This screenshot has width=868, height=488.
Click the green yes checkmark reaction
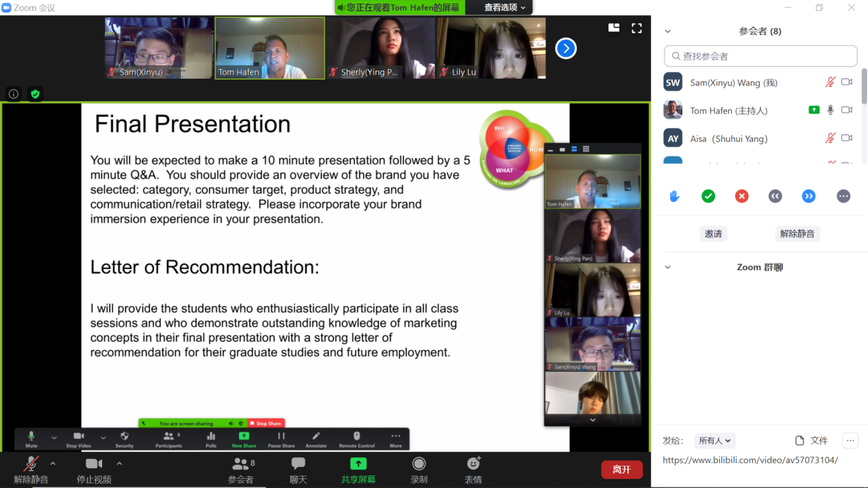point(708,196)
